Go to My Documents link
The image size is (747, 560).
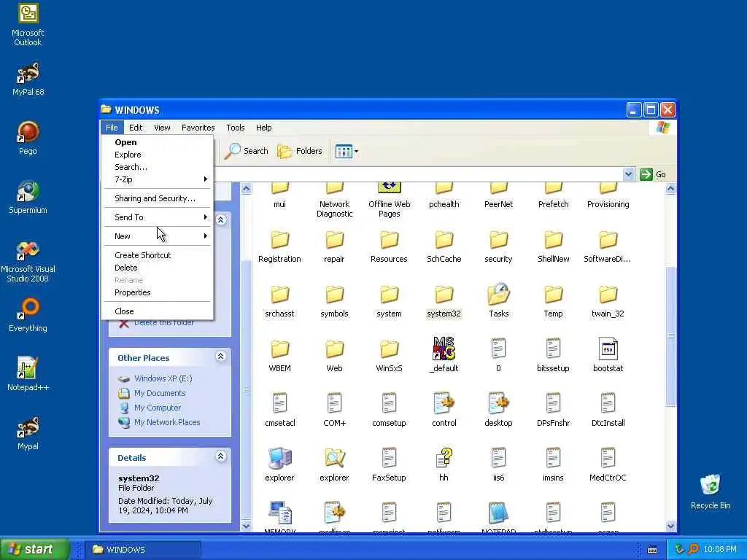[x=160, y=393]
